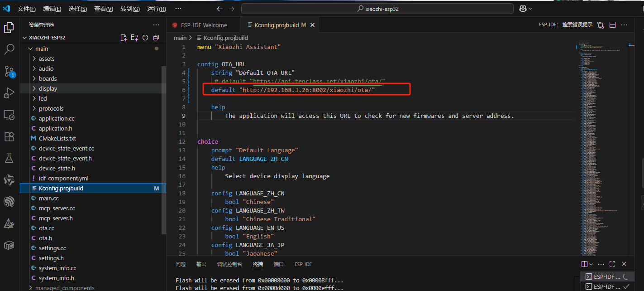Click the main breadcrumb segment
Screen dimensions: 644x291
(180, 38)
